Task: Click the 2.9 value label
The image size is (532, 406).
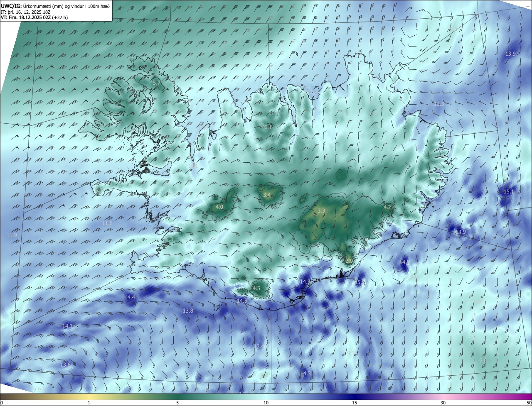Action: coord(349,261)
